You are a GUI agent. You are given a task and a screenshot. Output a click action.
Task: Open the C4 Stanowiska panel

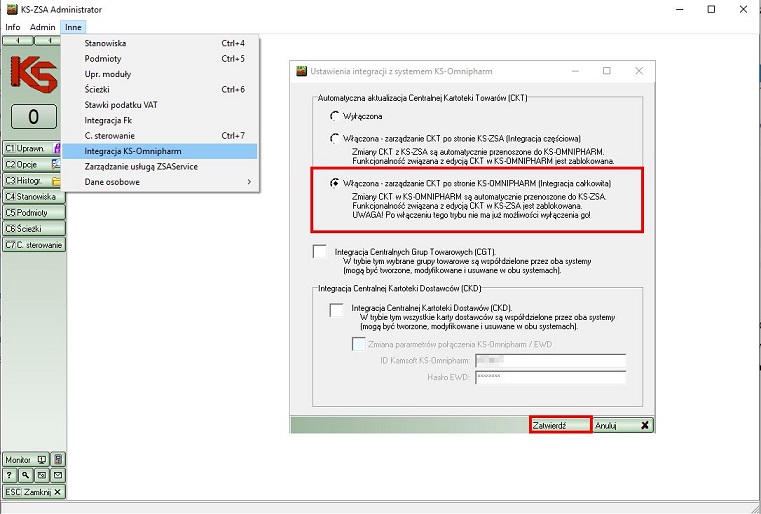[x=33, y=197]
